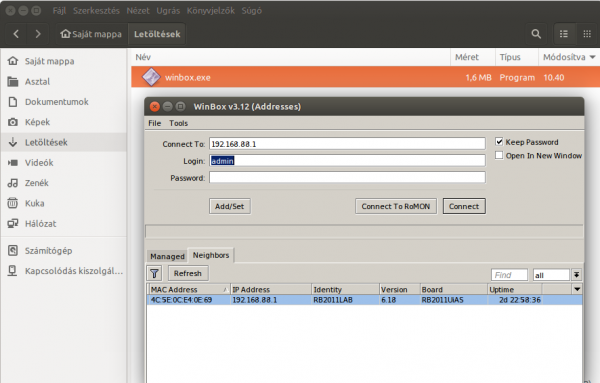Image resolution: width=600 pixels, height=383 pixels.
Task: Click the Connect To RoMON button
Action: (x=396, y=206)
